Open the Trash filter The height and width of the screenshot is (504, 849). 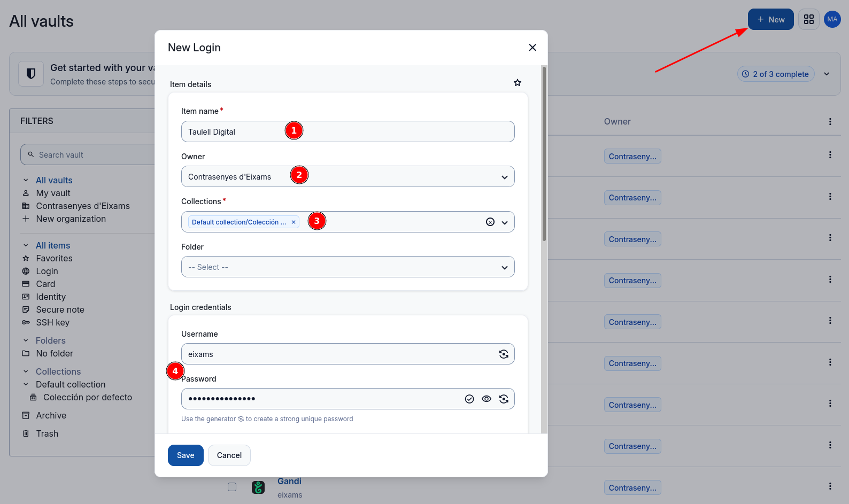point(47,434)
